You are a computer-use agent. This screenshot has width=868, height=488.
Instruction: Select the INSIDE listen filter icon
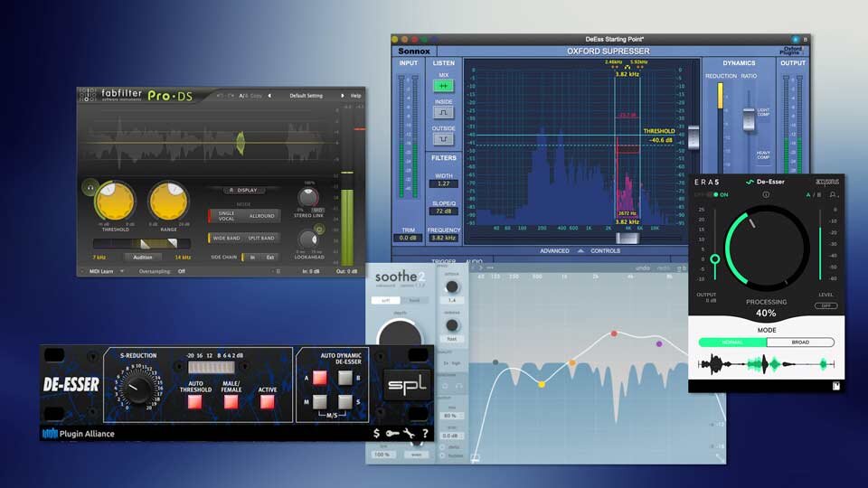point(443,113)
